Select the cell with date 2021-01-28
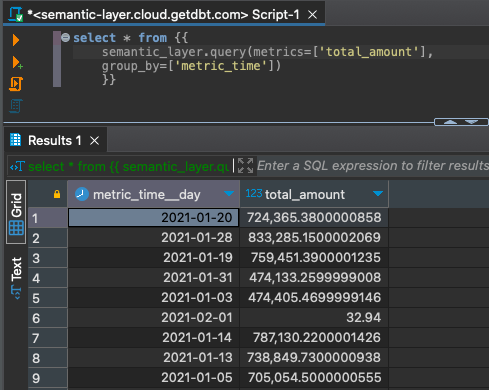Viewport: 489px width, 390px height. (154, 238)
